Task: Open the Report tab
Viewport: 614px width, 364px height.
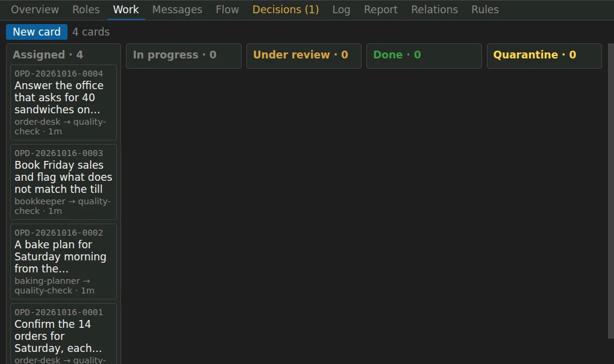Action: click(x=381, y=10)
